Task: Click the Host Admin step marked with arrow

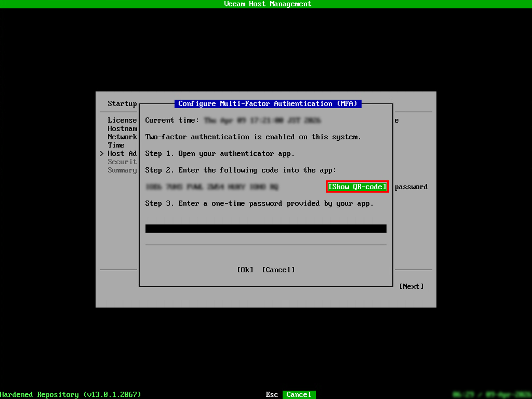Action: pyautogui.click(x=122, y=153)
